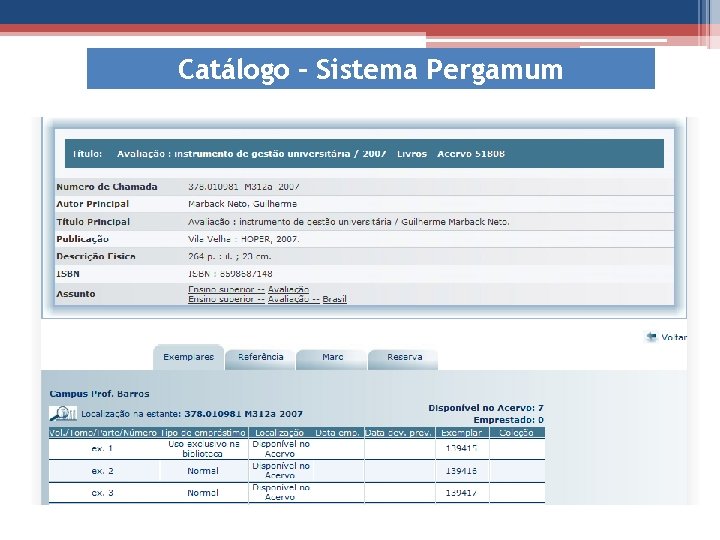Select the ex. 3 row cell

pos(102,493)
